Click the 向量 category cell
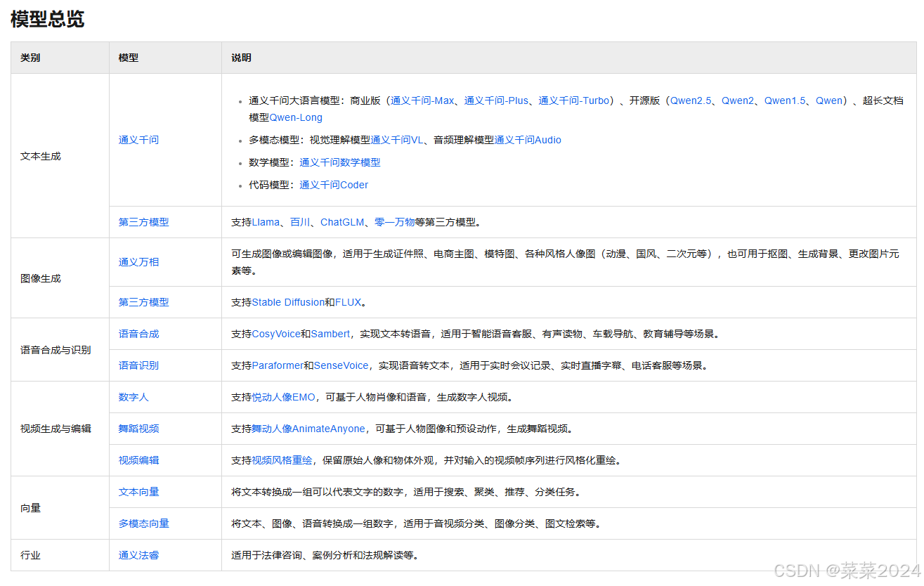 pyautogui.click(x=60, y=508)
